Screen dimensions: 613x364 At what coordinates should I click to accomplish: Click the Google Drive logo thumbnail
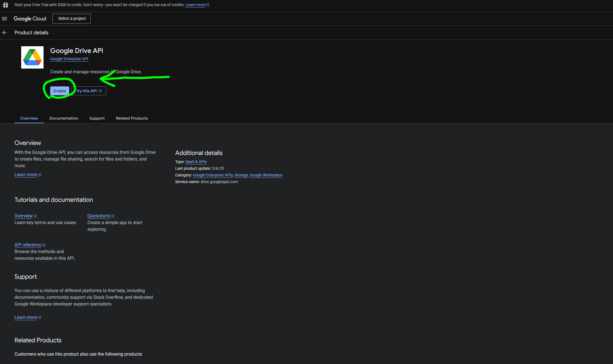32,57
